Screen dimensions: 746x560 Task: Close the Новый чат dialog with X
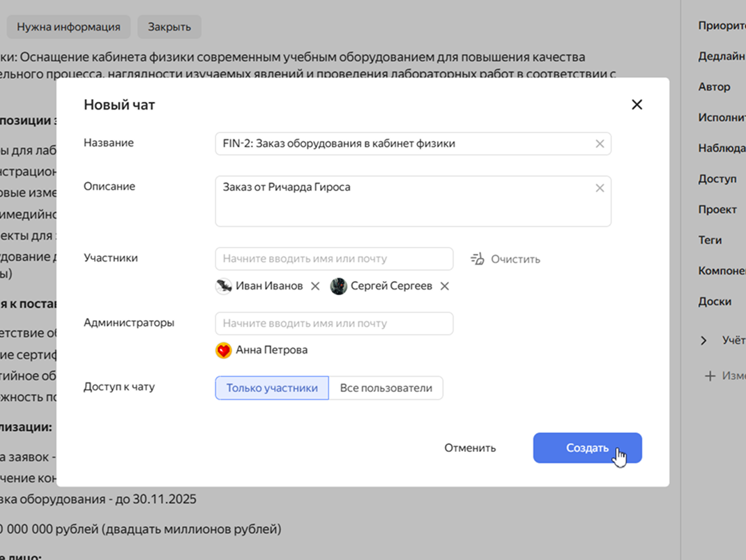tap(636, 105)
